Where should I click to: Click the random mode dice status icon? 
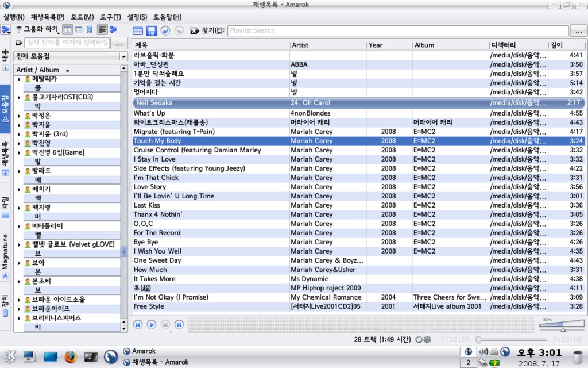pos(427,339)
